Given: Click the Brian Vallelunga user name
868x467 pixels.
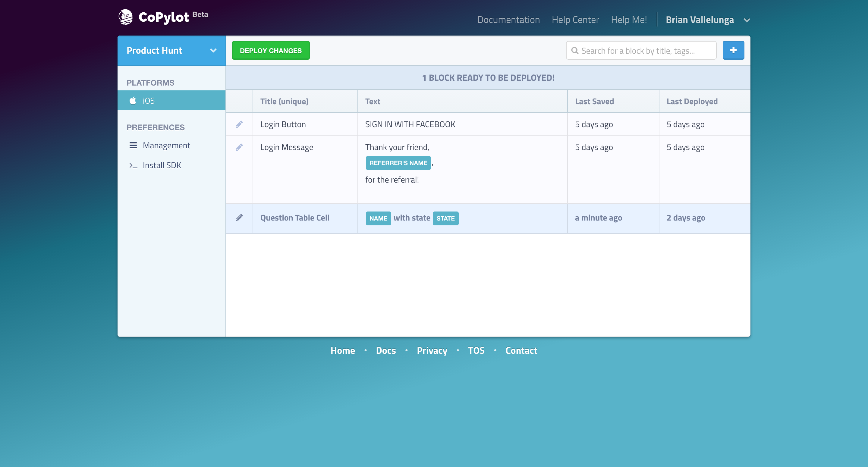Looking at the screenshot, I should click(x=700, y=20).
